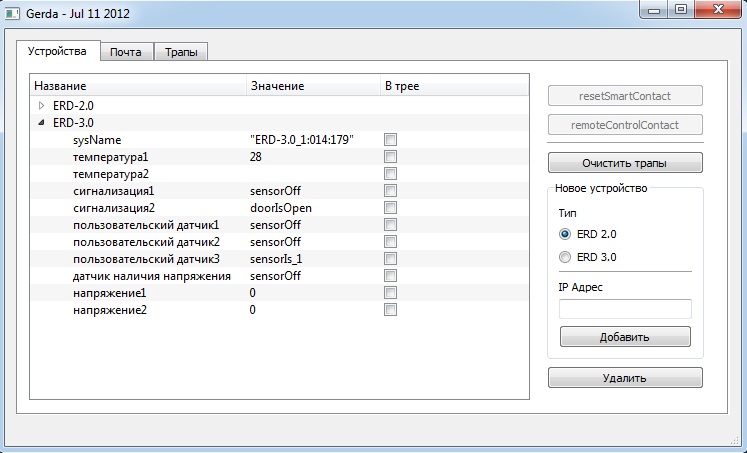This screenshot has width=747, height=453.
Task: Toggle the сигнализация2 checkbox
Action: pyautogui.click(x=391, y=208)
